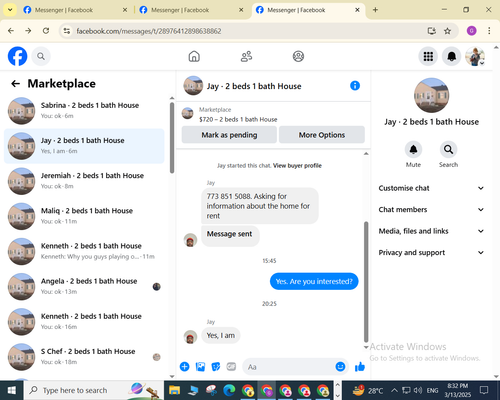The height and width of the screenshot is (400, 500).
Task: Open File Explorer from the taskbar
Action: 174,390
